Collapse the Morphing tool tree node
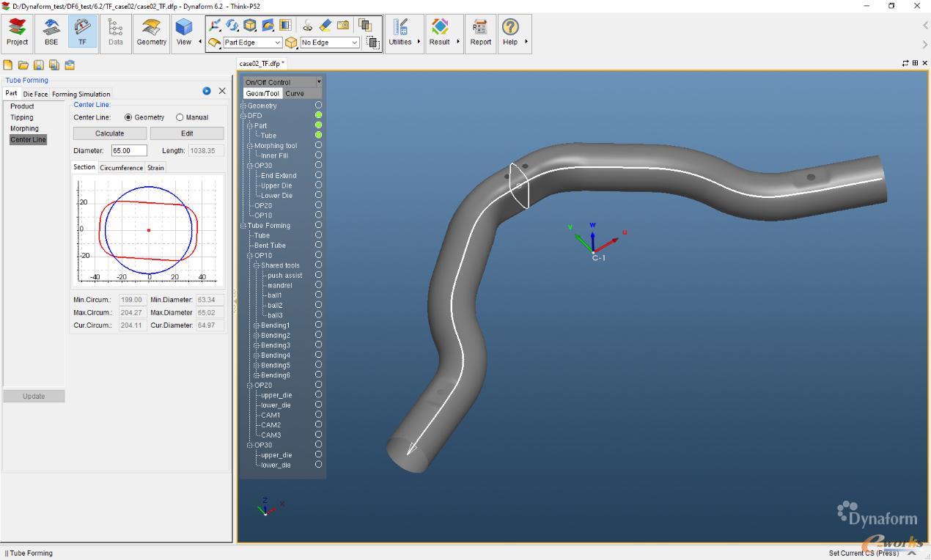This screenshot has width=931, height=560. click(250, 146)
